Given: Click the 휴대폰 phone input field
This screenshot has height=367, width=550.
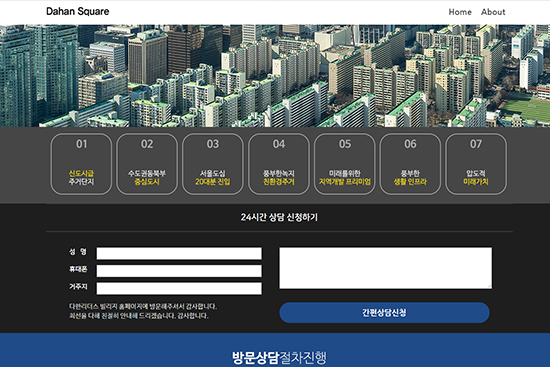Looking at the screenshot, I should [x=179, y=271].
